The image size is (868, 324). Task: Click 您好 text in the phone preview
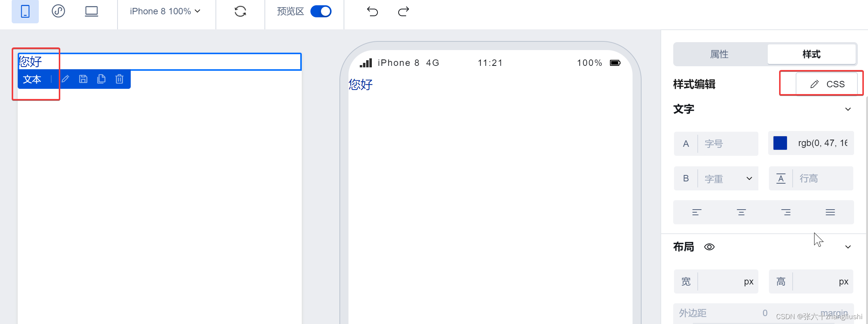click(x=361, y=84)
